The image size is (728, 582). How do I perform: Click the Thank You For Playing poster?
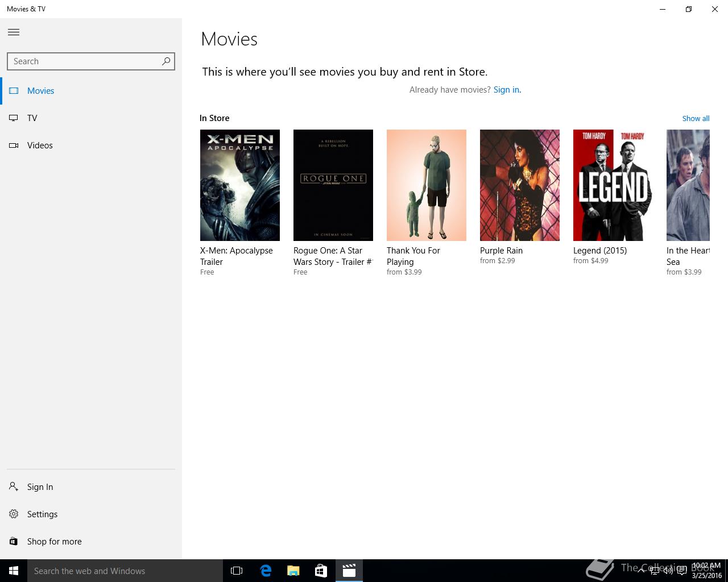427,185
